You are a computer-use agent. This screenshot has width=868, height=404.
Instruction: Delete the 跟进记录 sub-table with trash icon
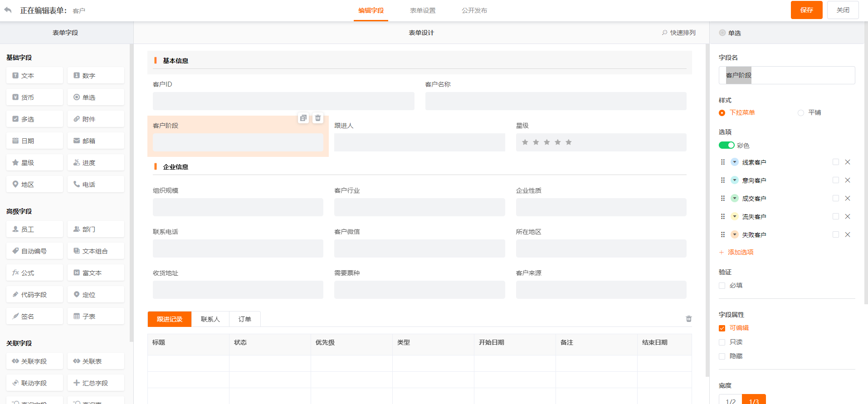tap(688, 319)
